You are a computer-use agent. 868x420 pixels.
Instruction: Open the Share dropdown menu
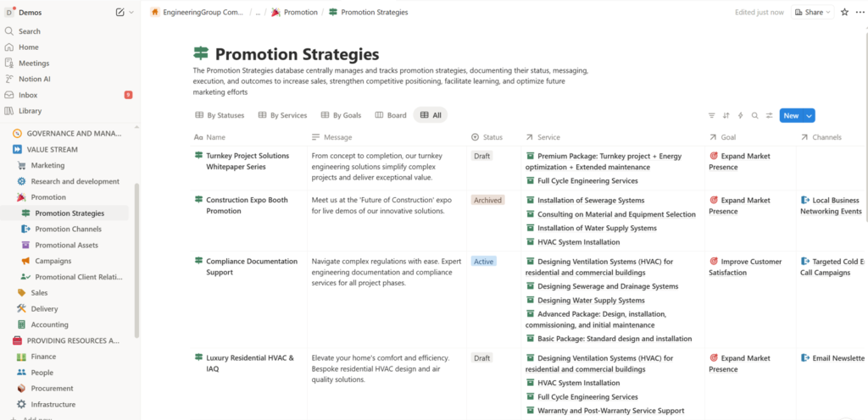pos(812,13)
